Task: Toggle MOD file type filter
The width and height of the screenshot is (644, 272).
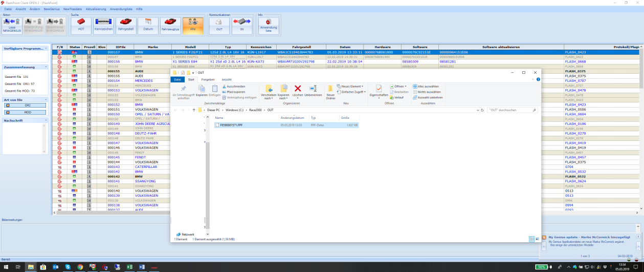Action: tap(25, 112)
